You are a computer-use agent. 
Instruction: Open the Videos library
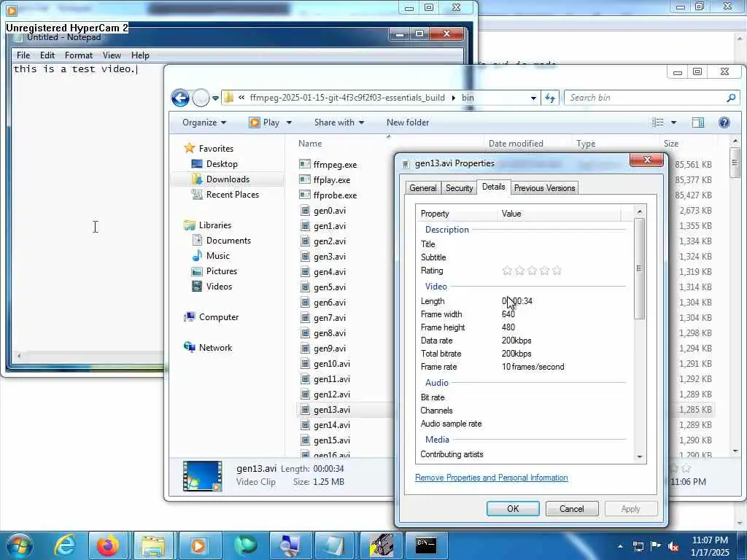point(219,286)
